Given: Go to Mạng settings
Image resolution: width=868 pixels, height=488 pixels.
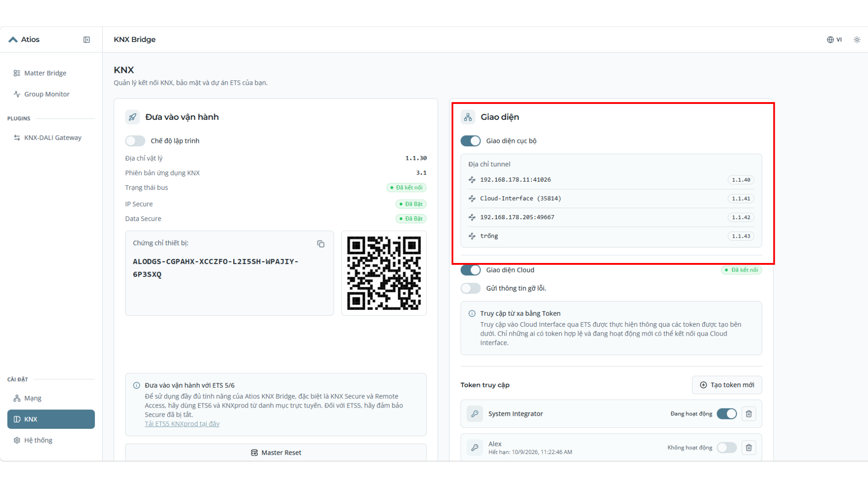Looking at the screenshot, I should 51,398.
